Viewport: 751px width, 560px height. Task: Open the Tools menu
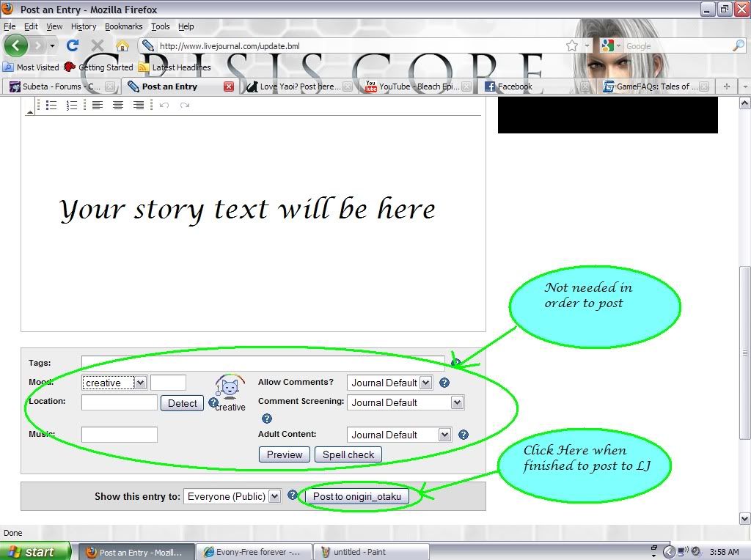[161, 26]
